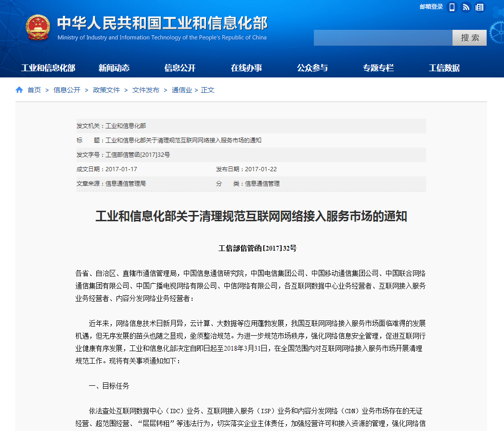Screen dimensions: 504x431
Task: Click the list view icon in header
Action: coord(479,7)
